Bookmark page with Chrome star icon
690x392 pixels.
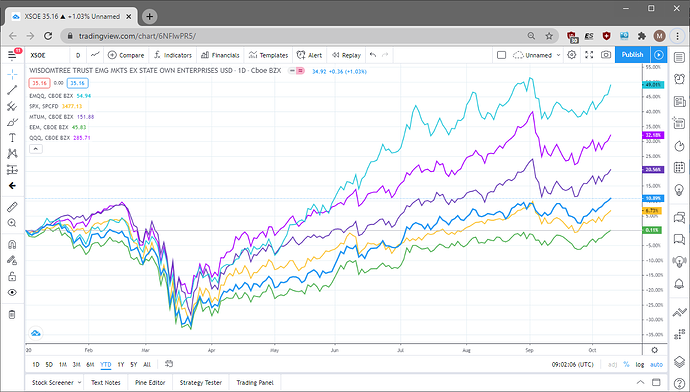click(x=549, y=36)
